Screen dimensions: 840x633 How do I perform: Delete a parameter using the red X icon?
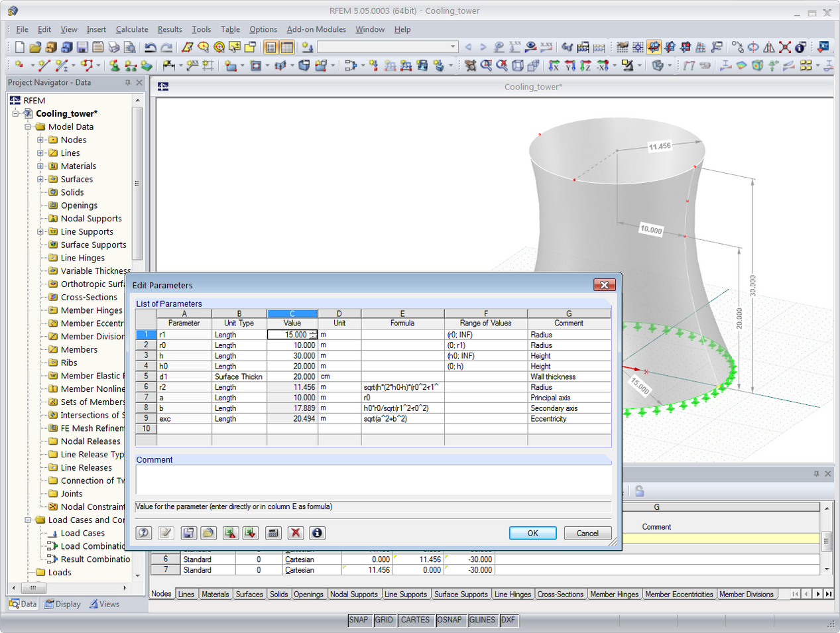(x=296, y=533)
